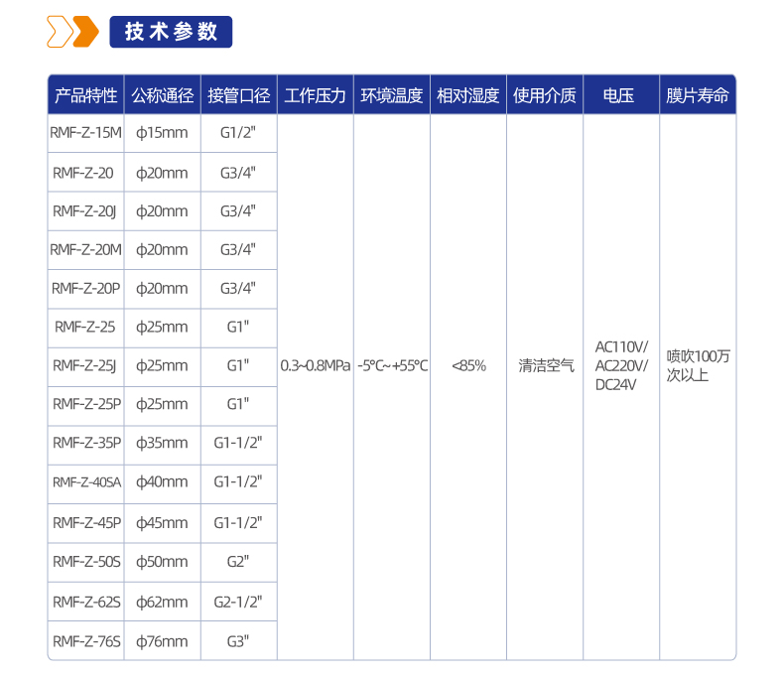Click the orange double-arrow icon
This screenshot has height=678, width=784.
tap(73, 32)
